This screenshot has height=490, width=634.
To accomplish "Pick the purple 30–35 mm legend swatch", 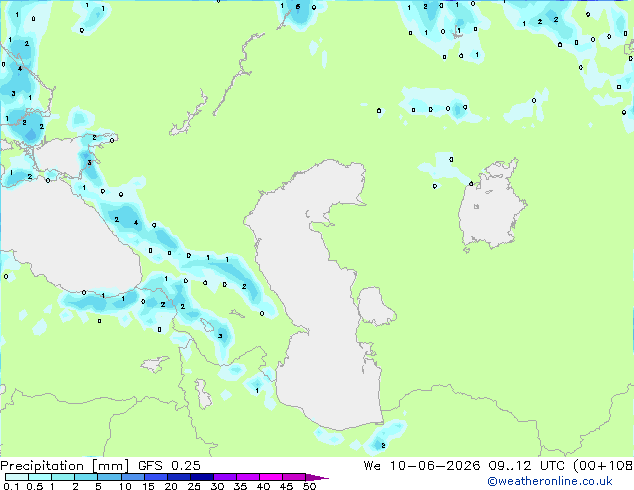I will (225, 477).
